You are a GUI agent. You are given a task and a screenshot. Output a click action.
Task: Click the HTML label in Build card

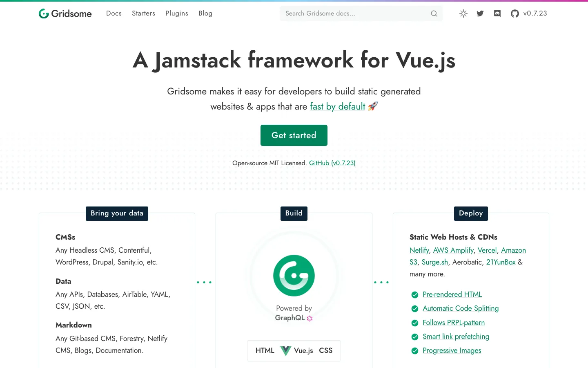pos(265,350)
